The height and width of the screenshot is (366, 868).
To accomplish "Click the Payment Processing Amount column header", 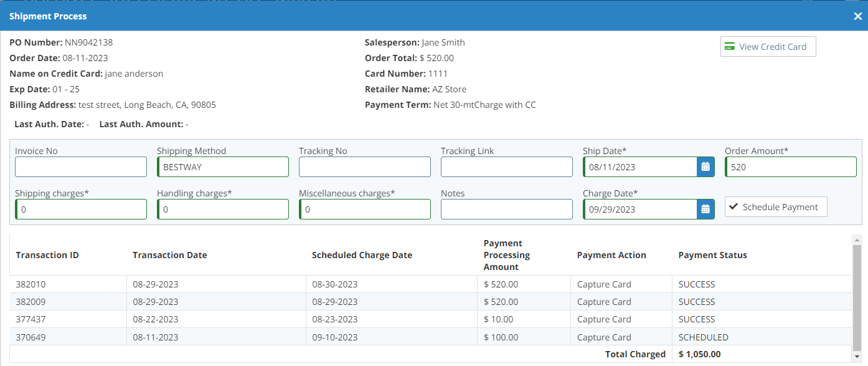I will pos(507,255).
